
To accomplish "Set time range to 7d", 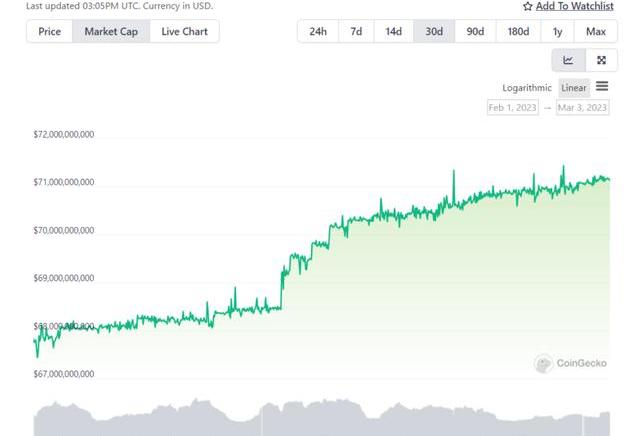I will [356, 31].
